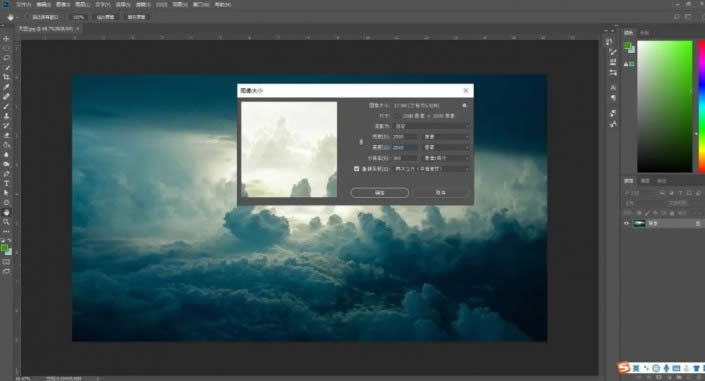Close the Image Size dialog

click(466, 90)
